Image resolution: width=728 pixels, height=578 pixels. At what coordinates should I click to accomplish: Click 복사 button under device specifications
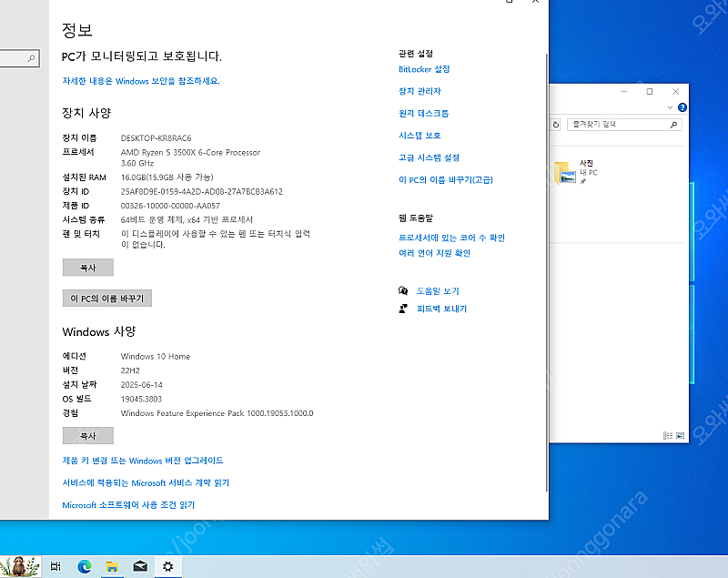(88, 268)
